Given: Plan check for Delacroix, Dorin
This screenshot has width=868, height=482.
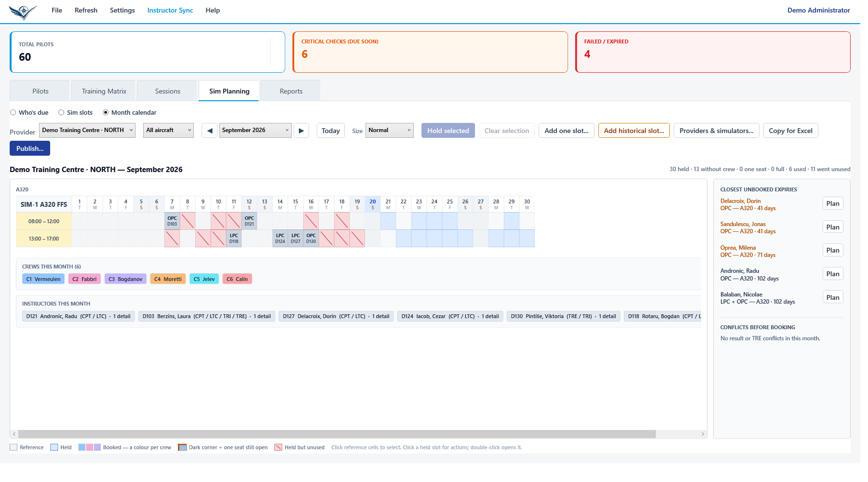Looking at the screenshot, I should 833,203.
